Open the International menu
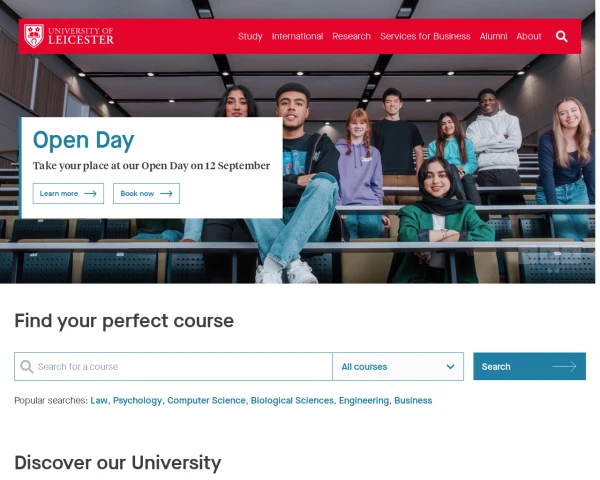 pyautogui.click(x=297, y=36)
